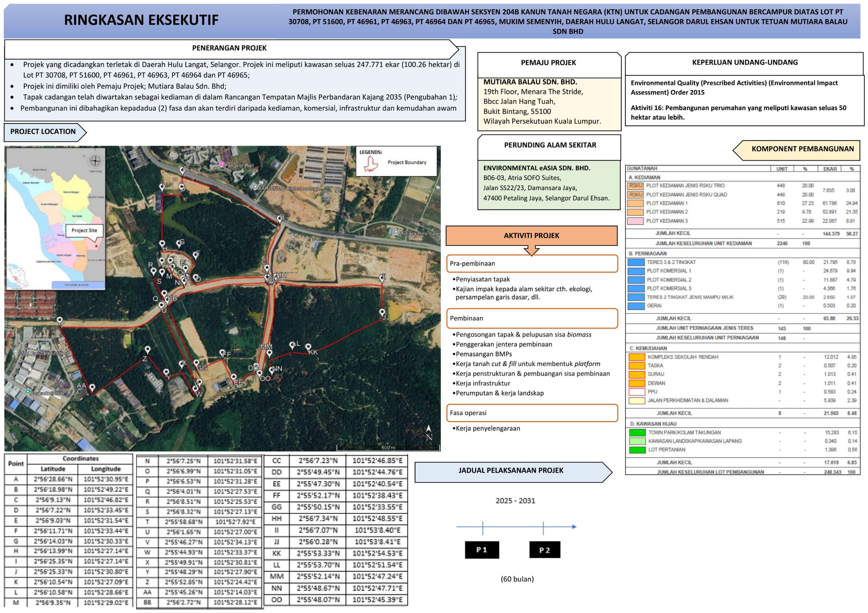Image resolution: width=868 pixels, height=613 pixels.
Task: Click map pin Y
Action: 166,373
